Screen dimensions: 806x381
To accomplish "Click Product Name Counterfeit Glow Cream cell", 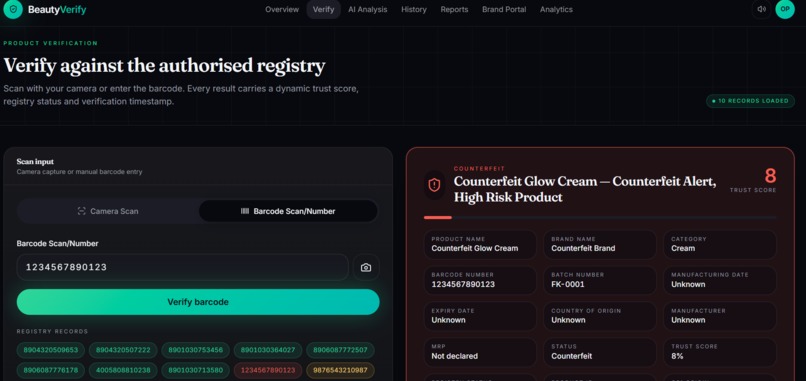I will [x=480, y=244].
